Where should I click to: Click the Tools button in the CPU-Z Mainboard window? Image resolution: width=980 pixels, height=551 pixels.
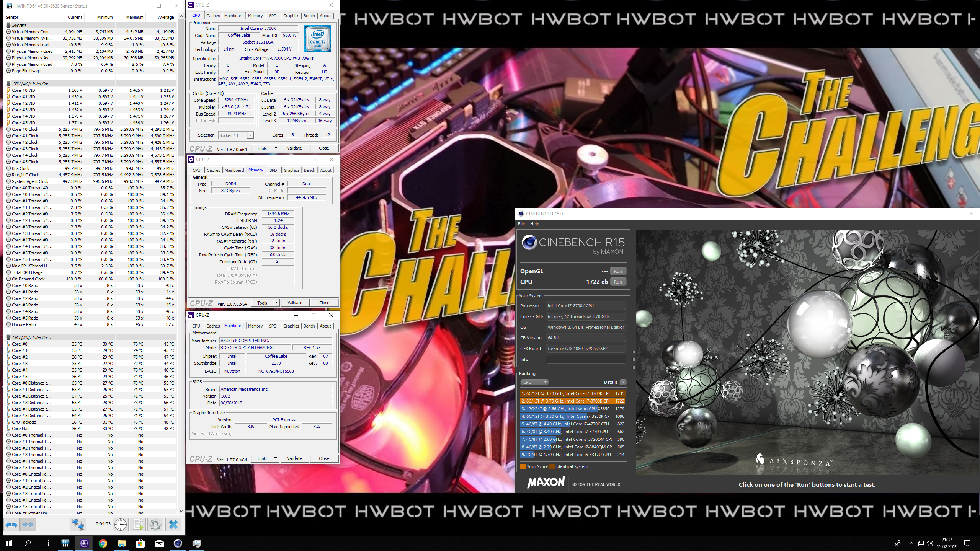262,458
